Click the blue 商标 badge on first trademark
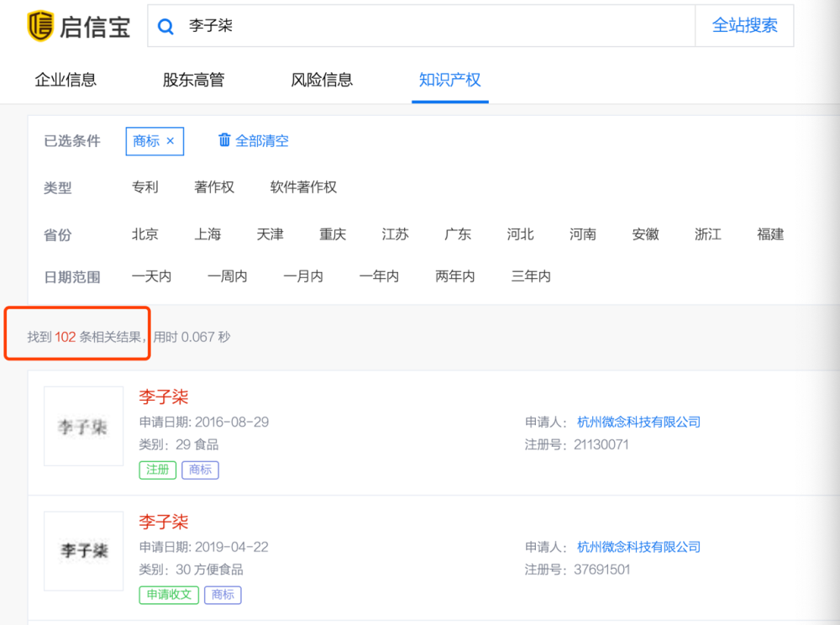Screen dimensions: 840x625 pos(200,470)
